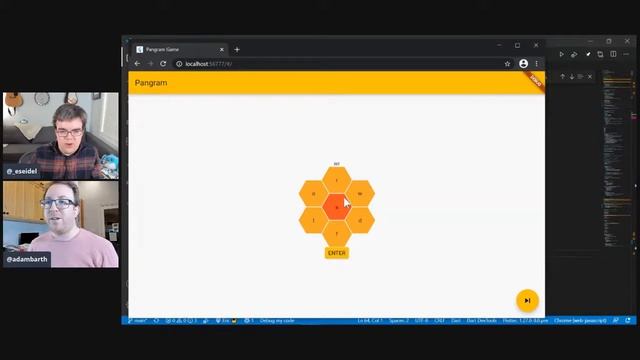Click Flutter version in status bar
This screenshot has height=360, width=640.
coord(525,321)
